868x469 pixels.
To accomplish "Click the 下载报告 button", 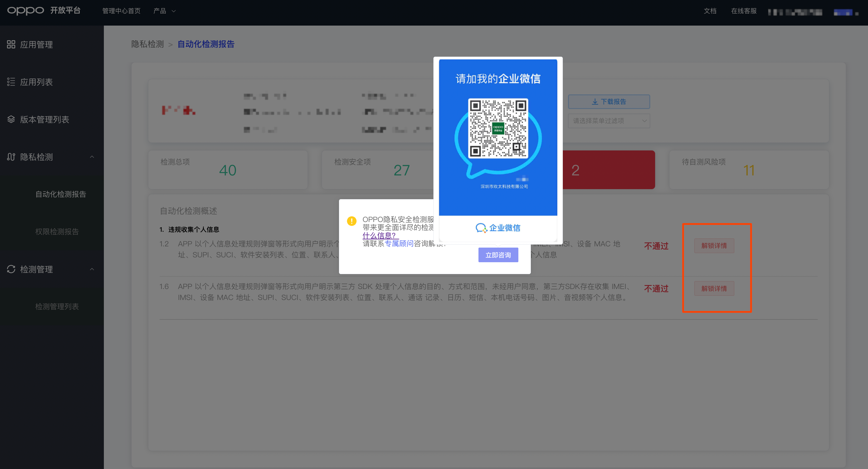I will point(609,101).
